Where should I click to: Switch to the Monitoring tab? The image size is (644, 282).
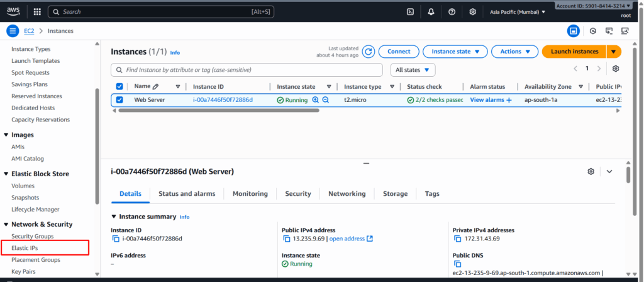pos(250,194)
